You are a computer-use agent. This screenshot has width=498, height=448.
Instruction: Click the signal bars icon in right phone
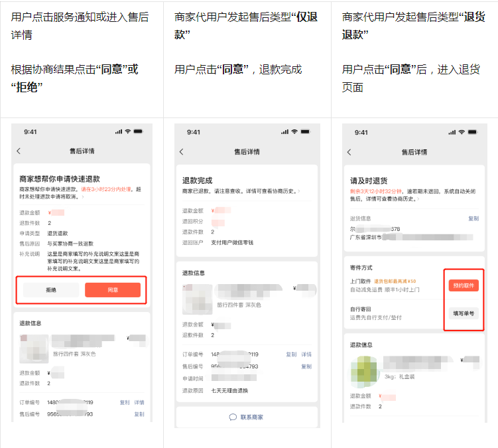449,132
